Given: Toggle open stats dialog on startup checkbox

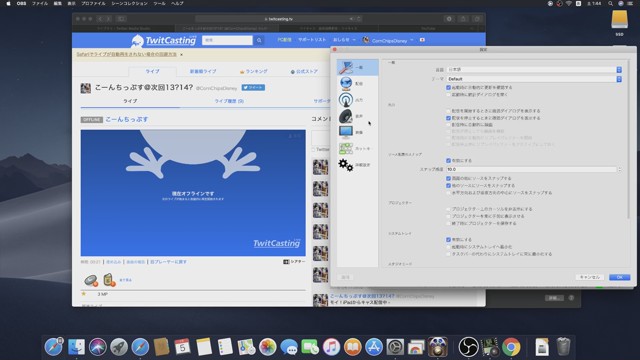Looking at the screenshot, I should click(x=449, y=94).
